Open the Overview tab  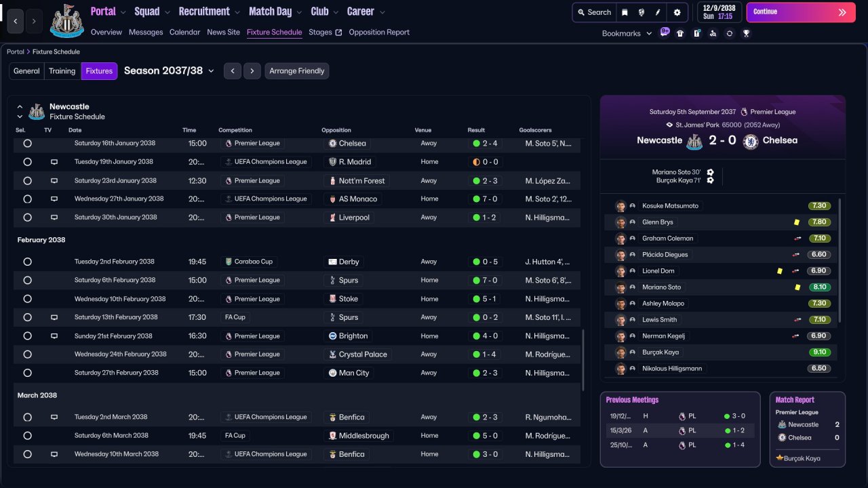[106, 33]
